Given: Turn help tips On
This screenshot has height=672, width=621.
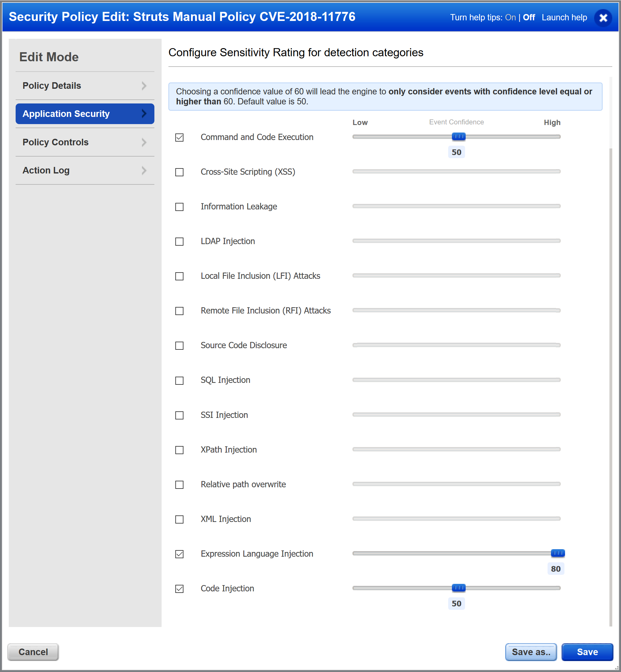Looking at the screenshot, I should pyautogui.click(x=510, y=18).
